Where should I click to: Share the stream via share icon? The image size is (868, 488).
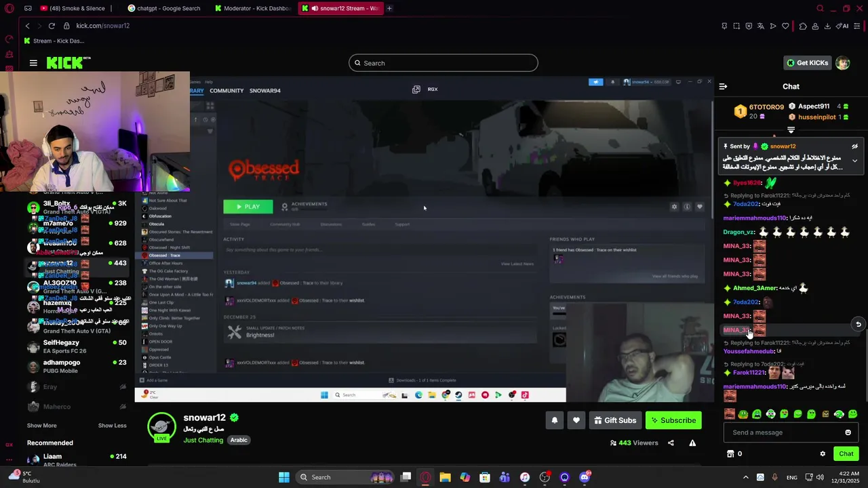pyautogui.click(x=671, y=443)
